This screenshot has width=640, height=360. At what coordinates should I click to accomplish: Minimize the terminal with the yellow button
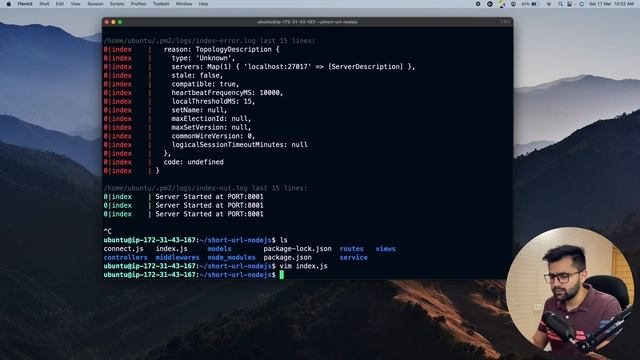click(x=113, y=22)
